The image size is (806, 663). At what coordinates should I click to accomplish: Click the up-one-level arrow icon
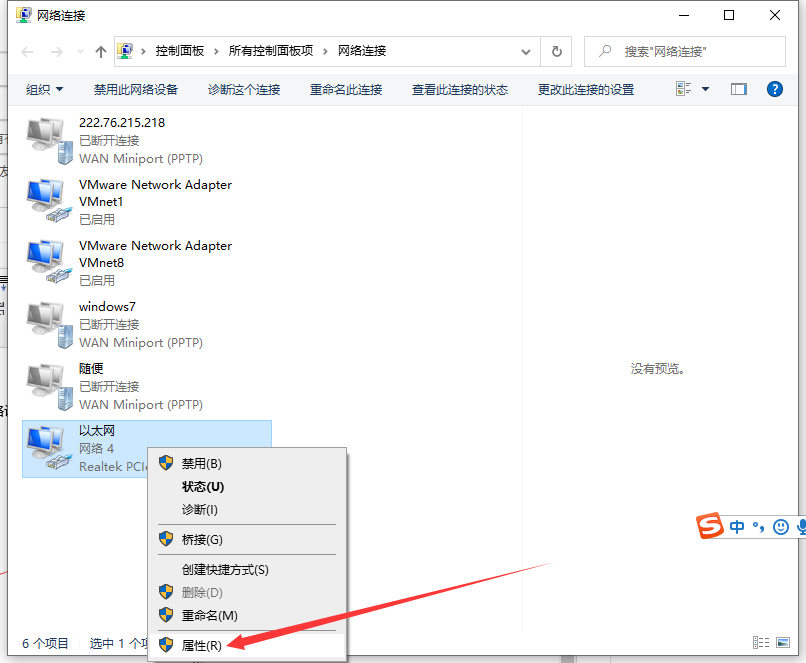[101, 51]
